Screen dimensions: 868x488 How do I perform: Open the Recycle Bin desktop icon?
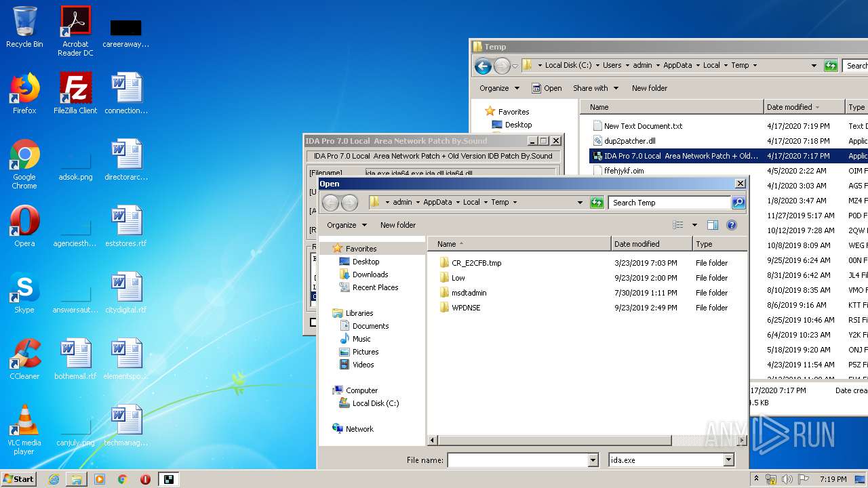(x=24, y=27)
